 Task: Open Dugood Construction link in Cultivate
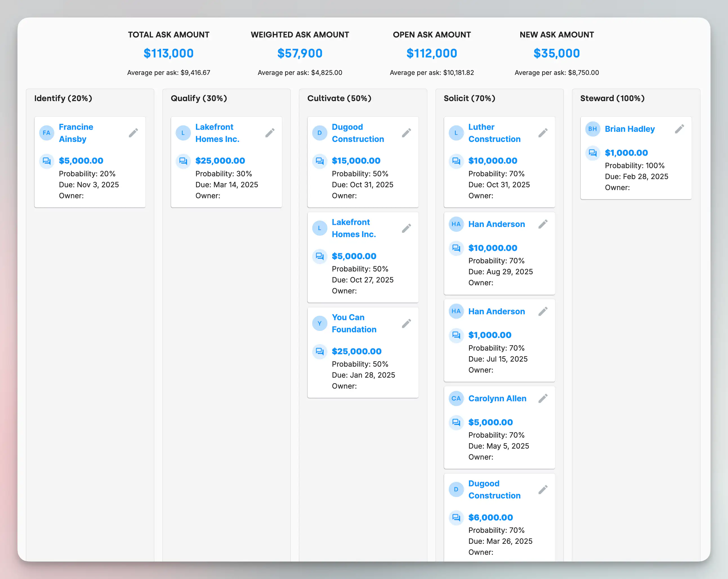[358, 133]
